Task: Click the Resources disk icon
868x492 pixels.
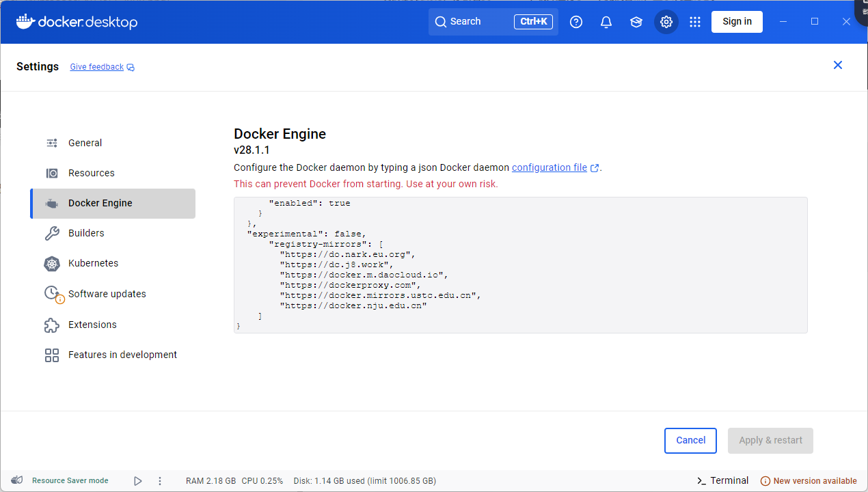Action: tap(52, 173)
